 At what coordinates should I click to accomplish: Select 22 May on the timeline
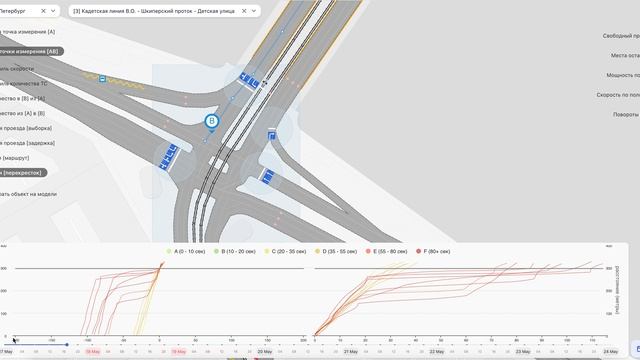pyautogui.click(x=437, y=351)
